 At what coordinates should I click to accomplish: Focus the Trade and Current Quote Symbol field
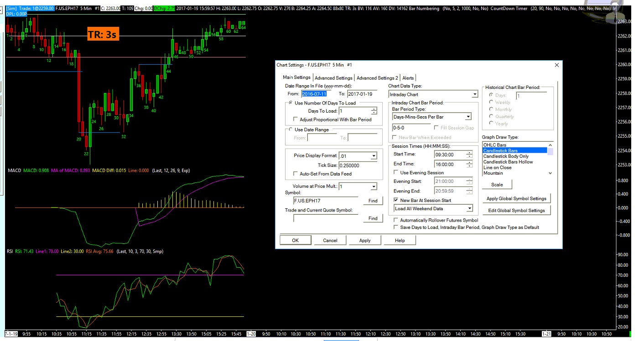(x=326, y=218)
